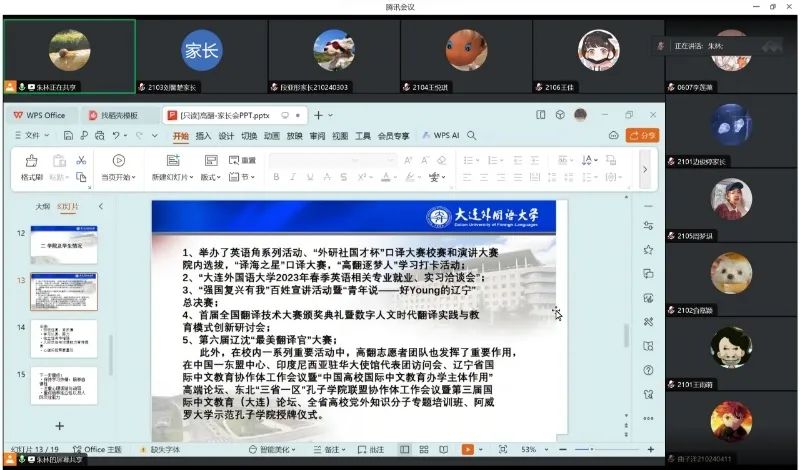
Task: Click the orange 分享 share button
Action: (642, 135)
